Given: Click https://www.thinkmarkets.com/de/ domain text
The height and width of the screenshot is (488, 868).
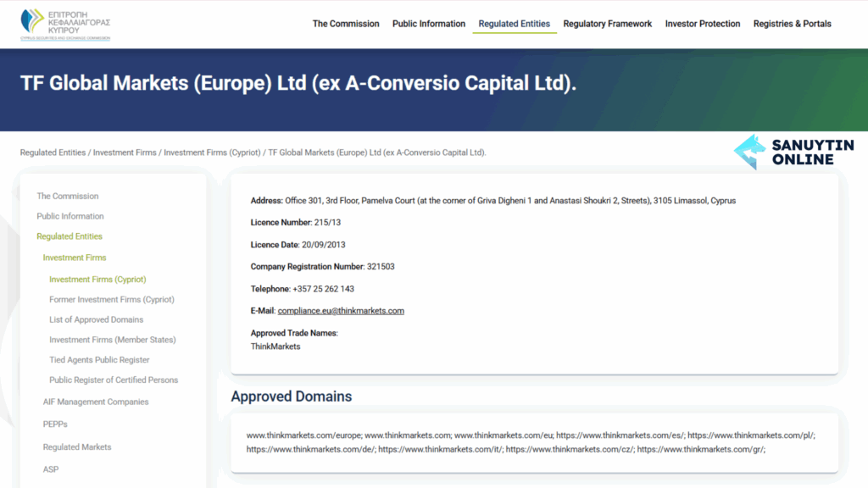Looking at the screenshot, I should (x=311, y=449).
